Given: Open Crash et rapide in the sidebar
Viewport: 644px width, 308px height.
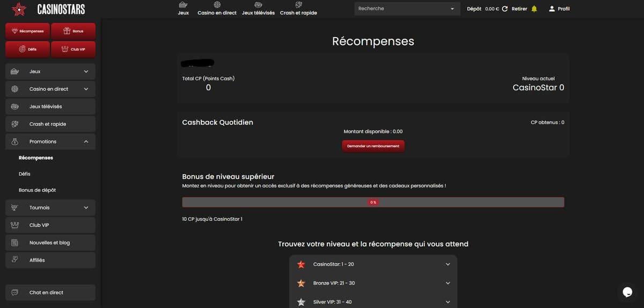Looking at the screenshot, I should coord(50,124).
